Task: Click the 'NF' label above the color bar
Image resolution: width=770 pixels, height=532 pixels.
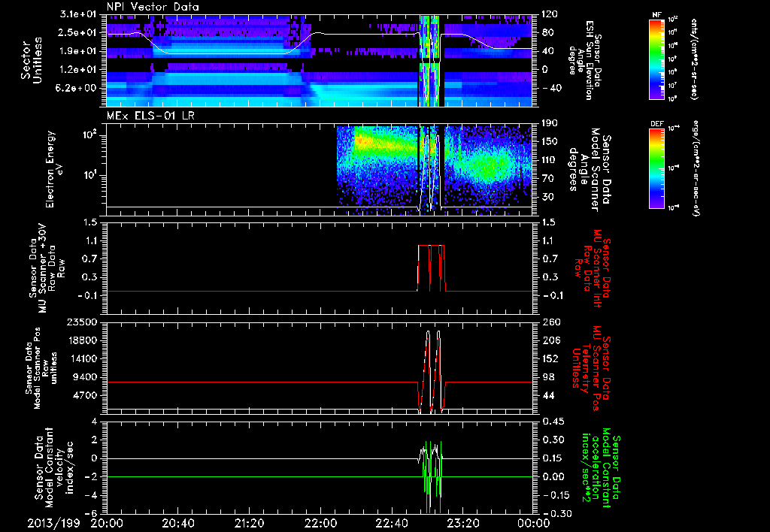Action: coord(656,15)
